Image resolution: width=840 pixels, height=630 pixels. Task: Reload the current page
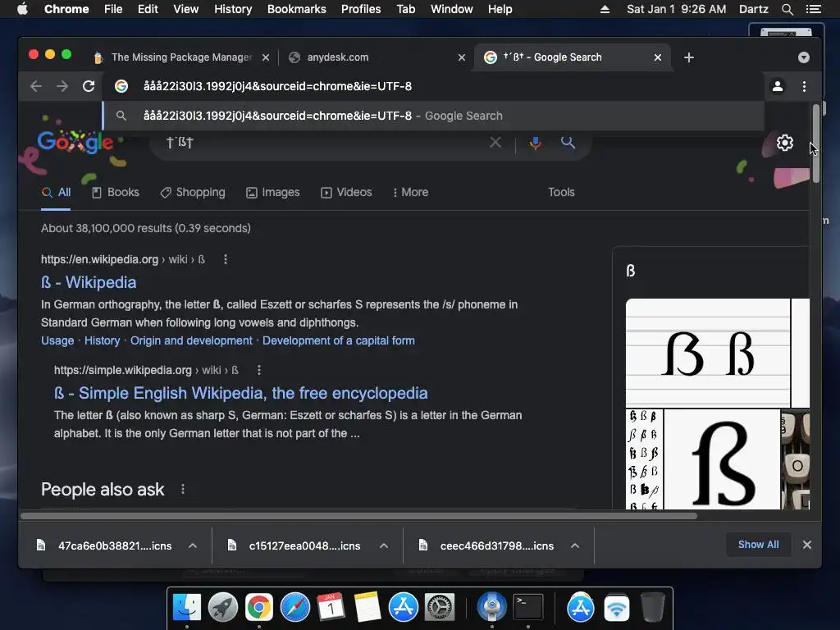click(x=89, y=86)
